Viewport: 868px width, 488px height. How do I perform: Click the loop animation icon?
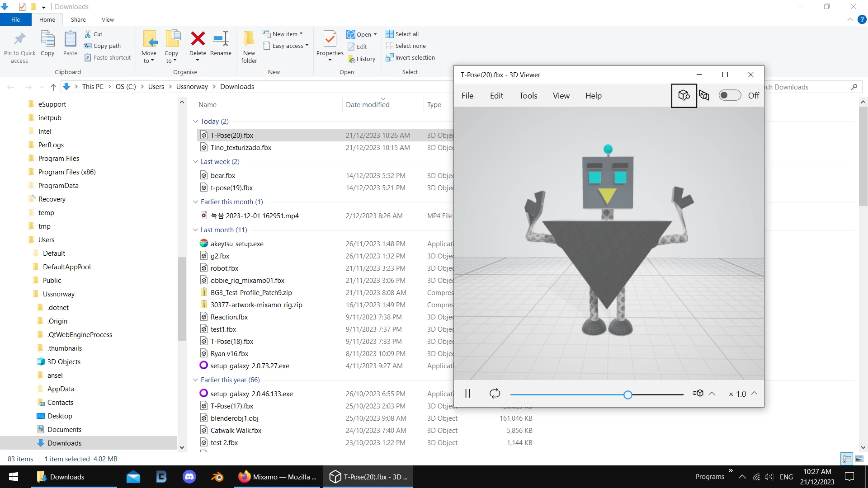click(x=495, y=394)
